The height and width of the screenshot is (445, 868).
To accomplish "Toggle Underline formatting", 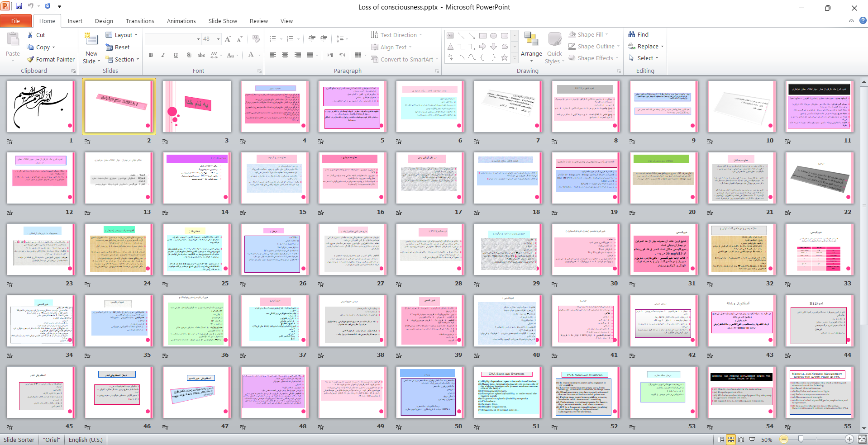I will pos(176,55).
